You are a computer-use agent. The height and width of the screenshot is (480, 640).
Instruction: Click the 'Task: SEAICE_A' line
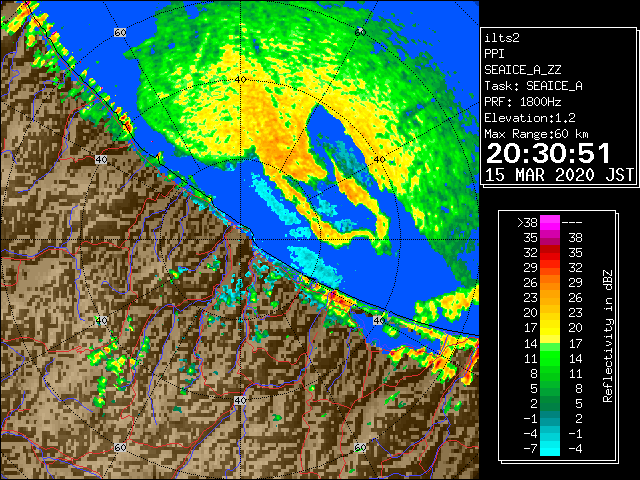tap(533, 86)
